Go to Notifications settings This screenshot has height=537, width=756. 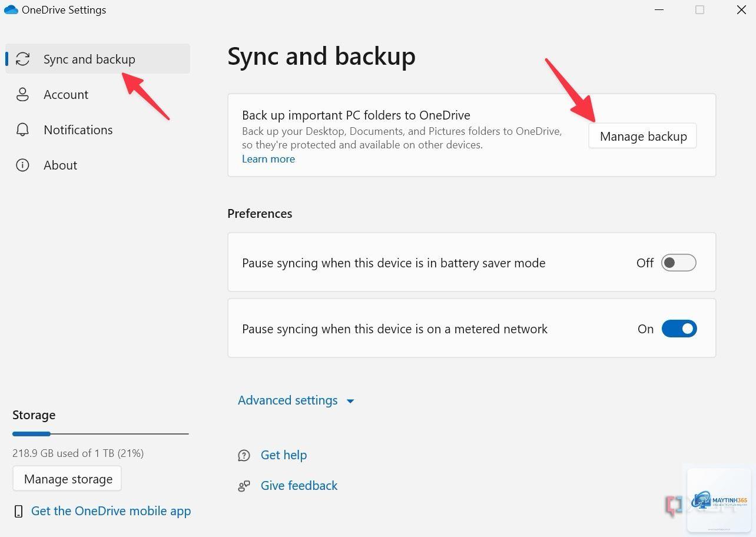pyautogui.click(x=98, y=130)
